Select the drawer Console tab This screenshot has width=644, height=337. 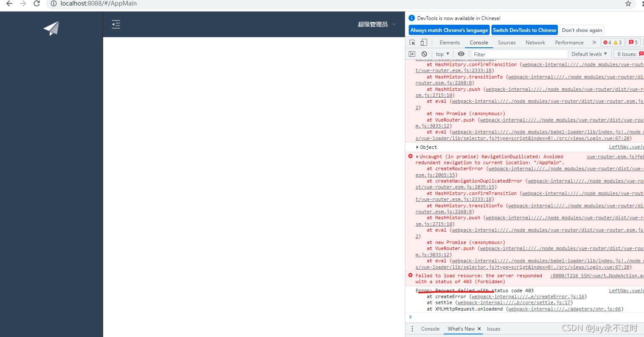(430, 329)
